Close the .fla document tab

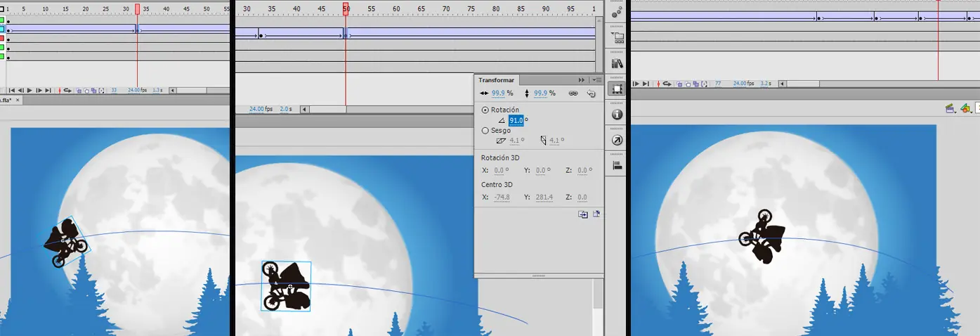coord(18,100)
